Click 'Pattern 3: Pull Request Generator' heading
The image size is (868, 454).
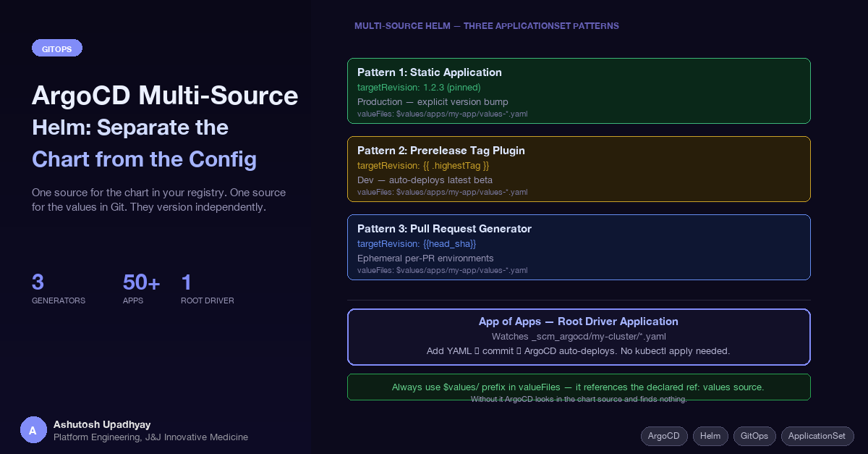444,229
